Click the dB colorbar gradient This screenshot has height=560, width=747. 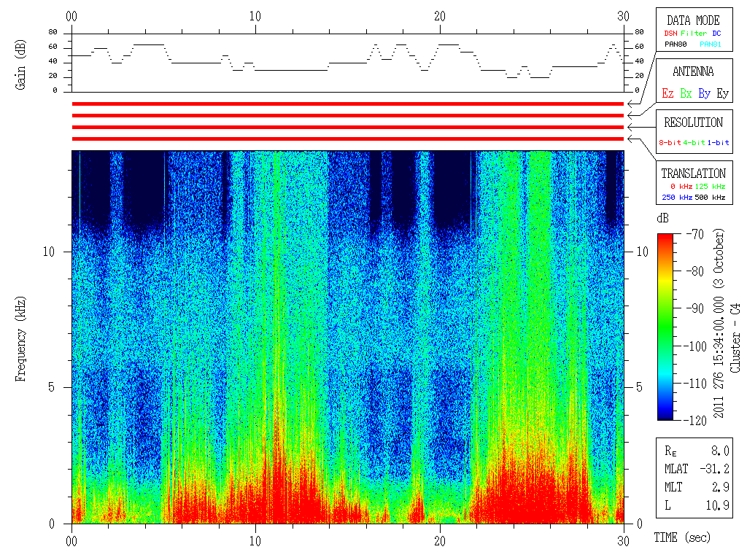[665, 327]
